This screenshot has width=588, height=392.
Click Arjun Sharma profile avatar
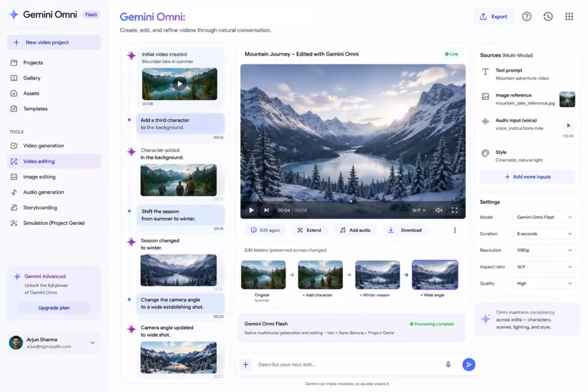click(x=16, y=343)
